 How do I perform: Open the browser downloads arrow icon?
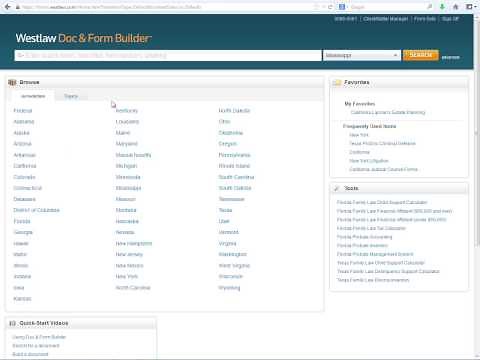442,7
